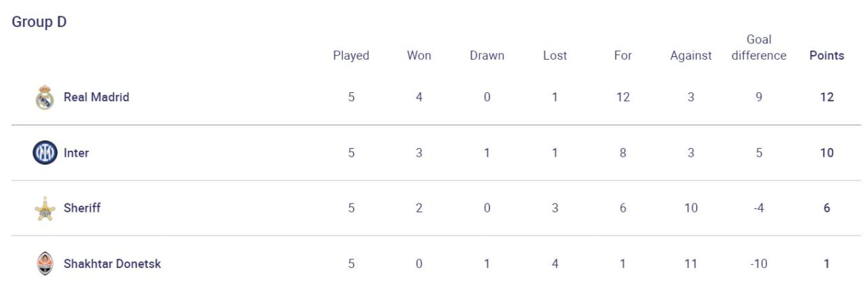Click the Shakhtar Donetsk club crest
Viewport: 868px width, 300px height.
[x=45, y=263]
